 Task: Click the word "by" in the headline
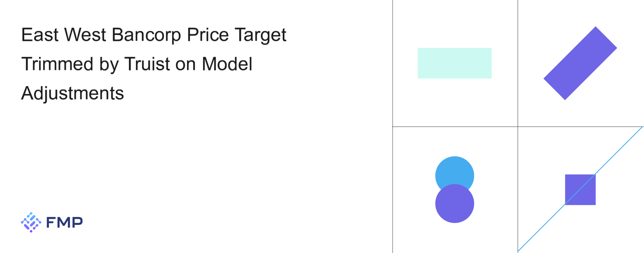109,64
